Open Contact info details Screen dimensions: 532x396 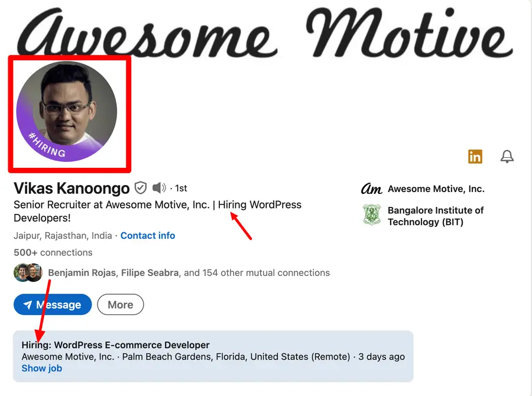(x=148, y=235)
